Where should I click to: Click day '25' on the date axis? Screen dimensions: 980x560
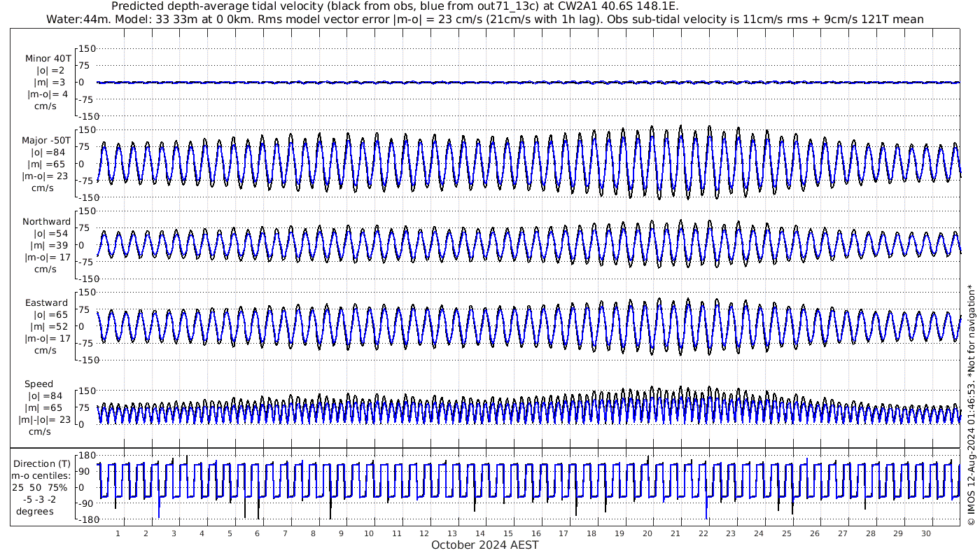coord(787,533)
